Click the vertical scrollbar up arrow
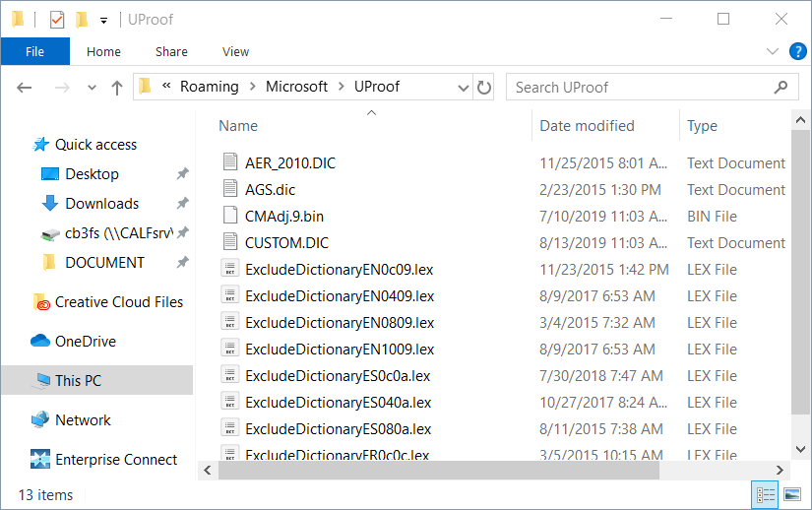Image resolution: width=812 pixels, height=510 pixels. click(800, 120)
